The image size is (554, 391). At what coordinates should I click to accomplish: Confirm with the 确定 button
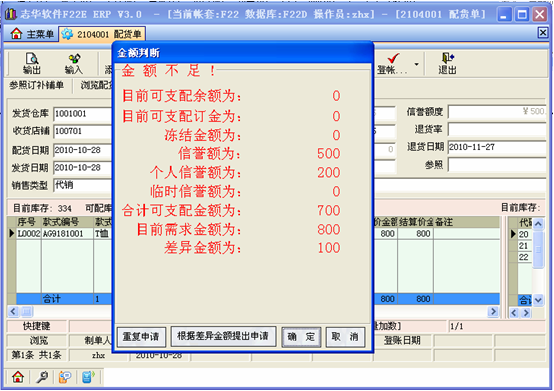click(301, 337)
